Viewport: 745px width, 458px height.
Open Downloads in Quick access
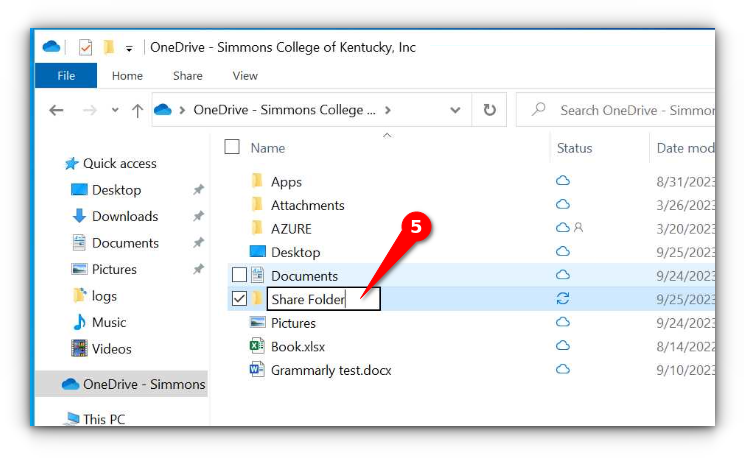(125, 216)
